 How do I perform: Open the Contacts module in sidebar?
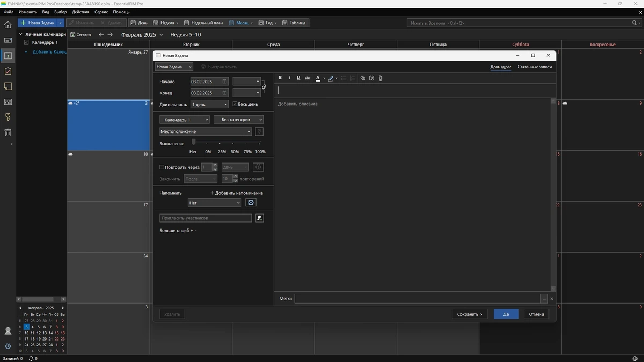pos(8,101)
